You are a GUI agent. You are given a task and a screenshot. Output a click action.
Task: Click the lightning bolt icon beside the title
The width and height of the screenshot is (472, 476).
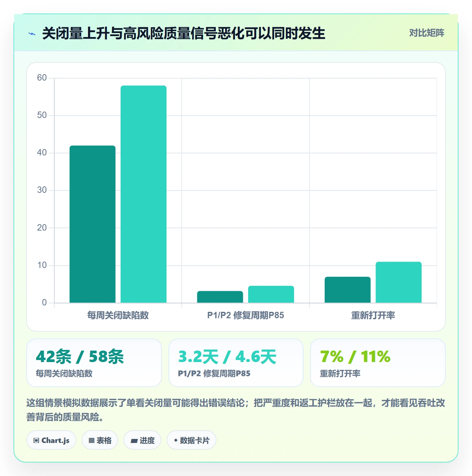[x=32, y=34]
